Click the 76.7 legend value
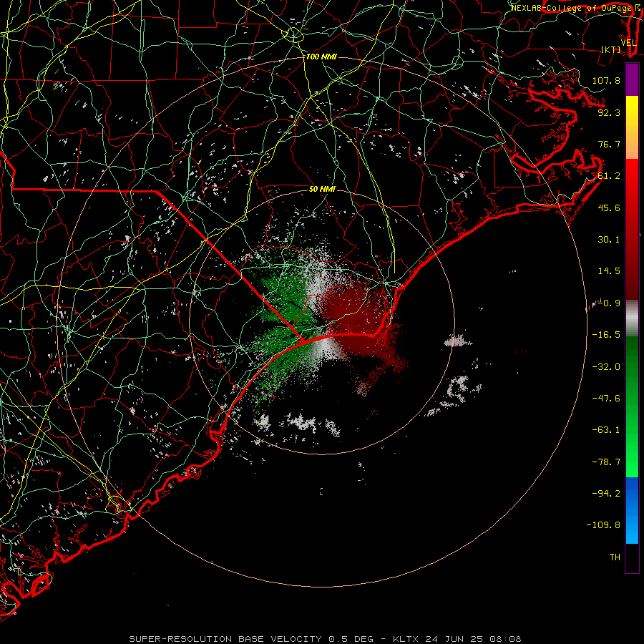Screen dimensions: 644x644 [609, 144]
